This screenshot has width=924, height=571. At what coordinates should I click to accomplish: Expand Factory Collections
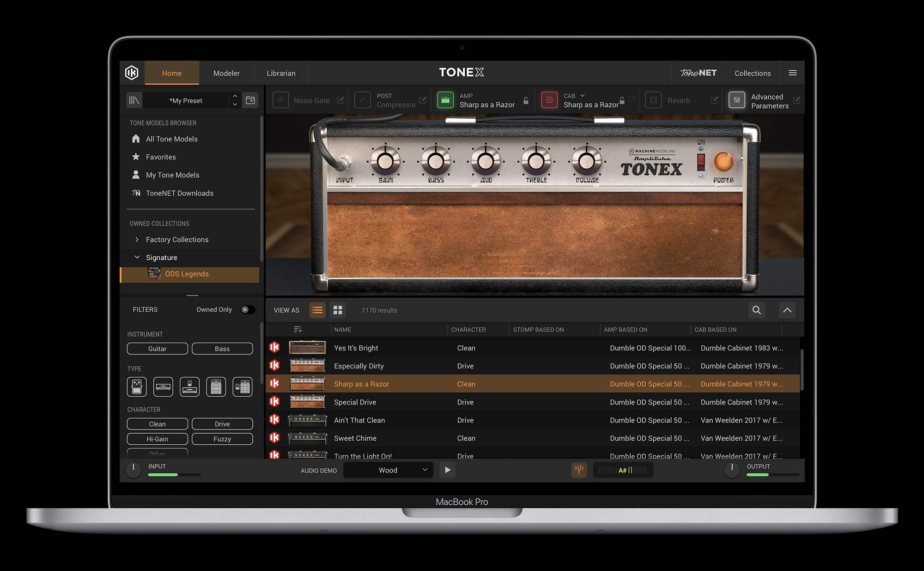137,239
